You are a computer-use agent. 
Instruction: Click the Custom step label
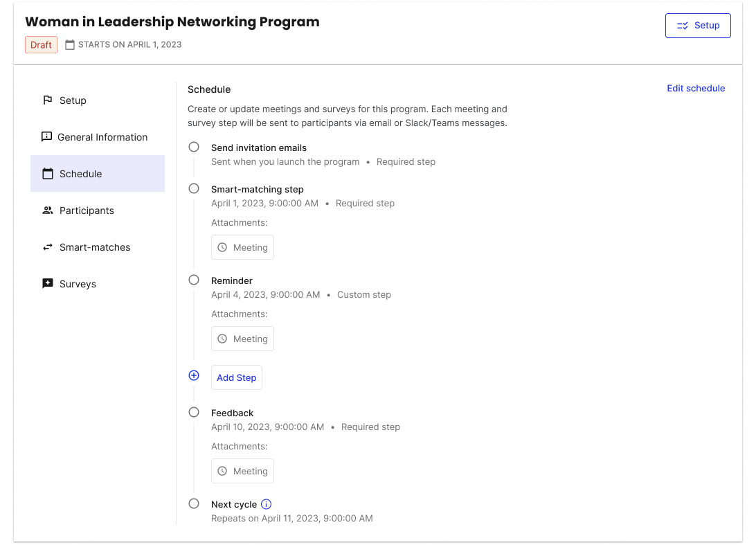tap(364, 295)
